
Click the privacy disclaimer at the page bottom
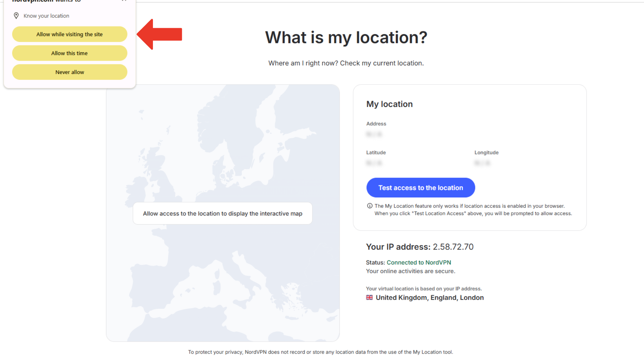(320, 352)
